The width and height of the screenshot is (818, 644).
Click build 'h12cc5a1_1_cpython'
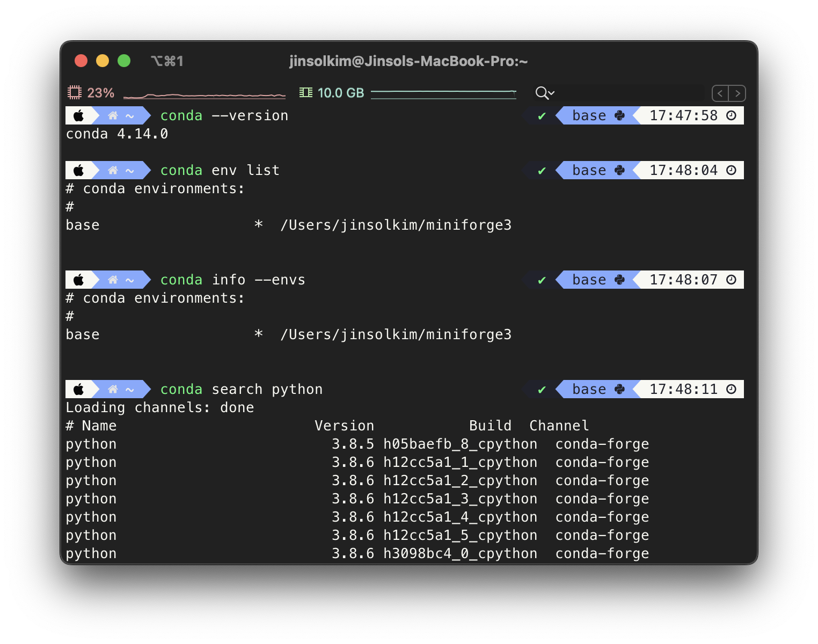(461, 462)
